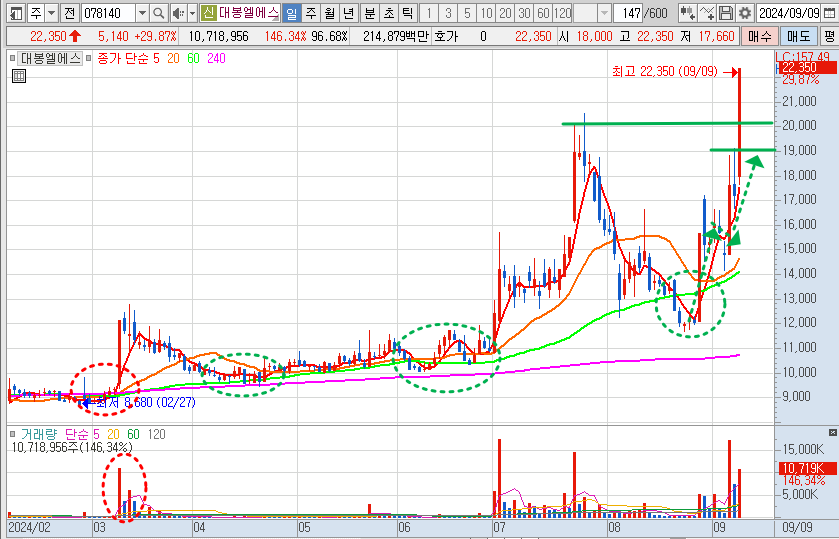Screen dimensions: 839x539
Task: Click the volume 120 moving average label
Action: (156, 435)
